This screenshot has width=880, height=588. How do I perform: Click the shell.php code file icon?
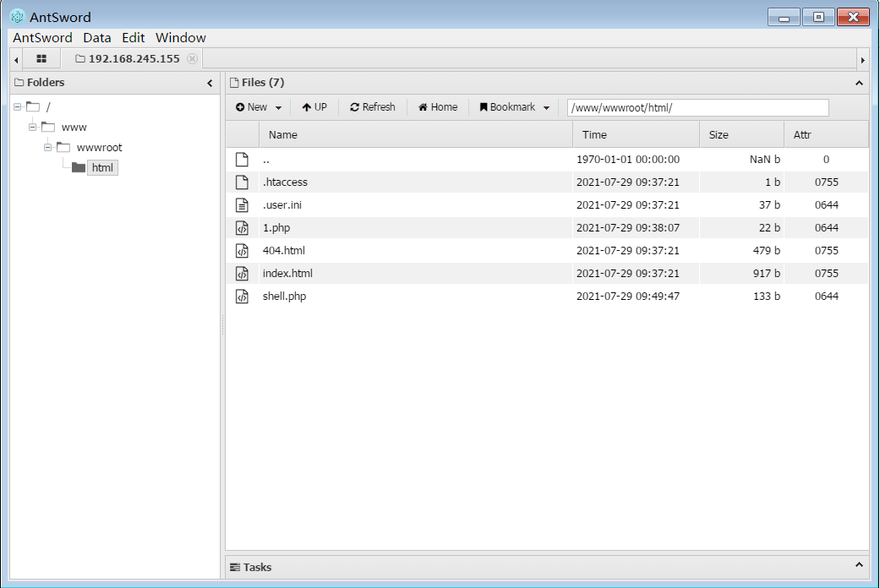pyautogui.click(x=242, y=297)
